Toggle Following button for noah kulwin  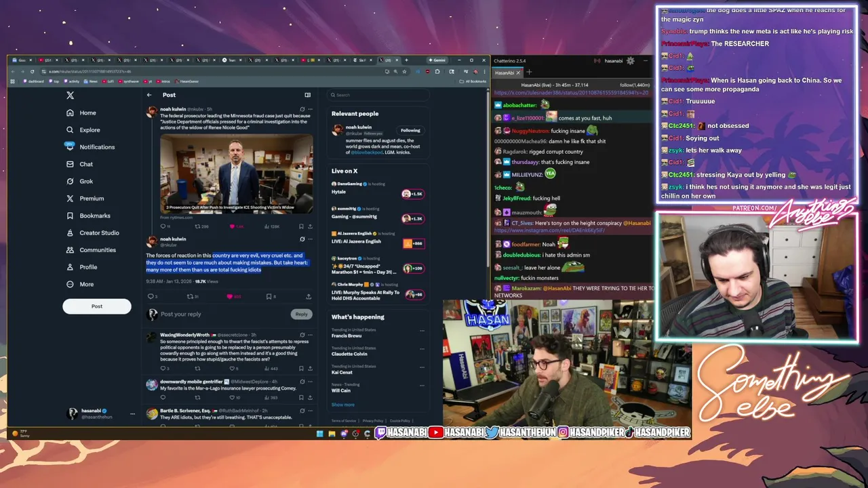coord(410,130)
